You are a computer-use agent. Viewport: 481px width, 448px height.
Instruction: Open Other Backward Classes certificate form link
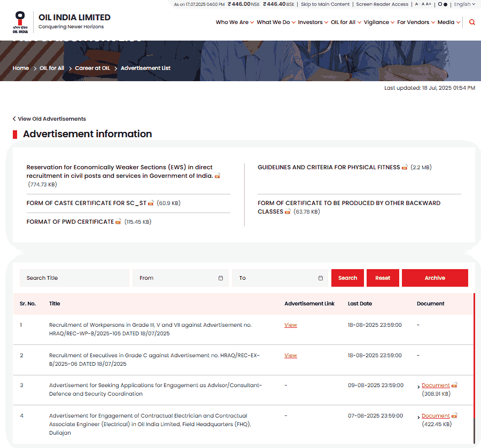coord(349,207)
